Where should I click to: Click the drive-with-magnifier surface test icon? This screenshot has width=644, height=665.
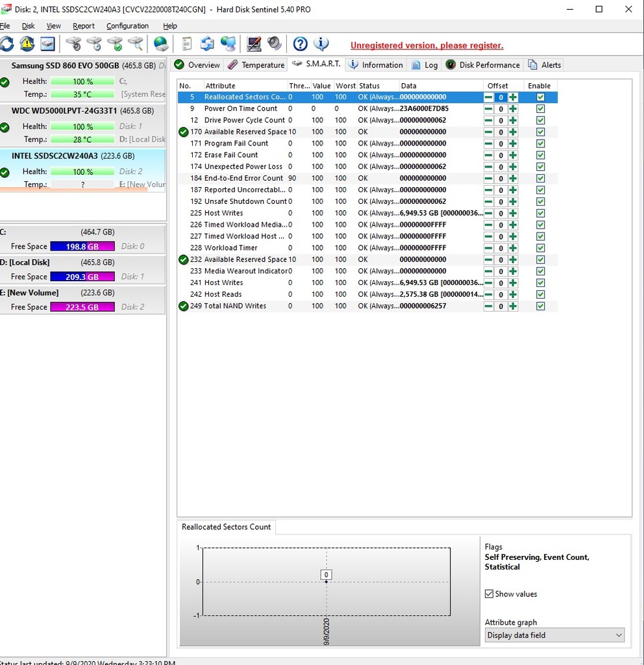pos(136,44)
